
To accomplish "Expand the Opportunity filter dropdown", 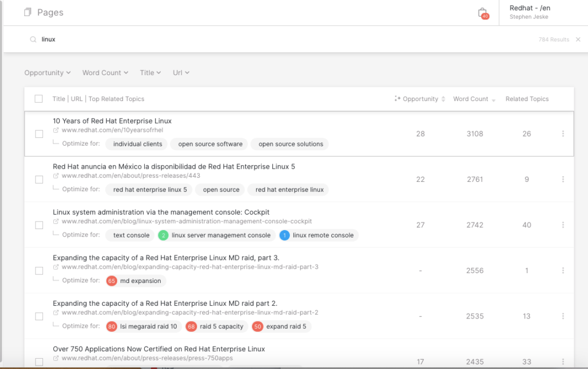I will (47, 73).
